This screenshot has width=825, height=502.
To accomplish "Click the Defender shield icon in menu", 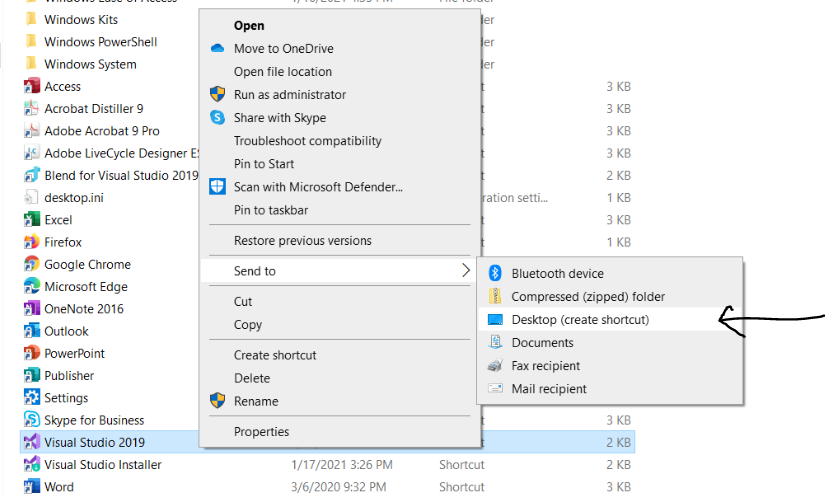I will point(217,187).
